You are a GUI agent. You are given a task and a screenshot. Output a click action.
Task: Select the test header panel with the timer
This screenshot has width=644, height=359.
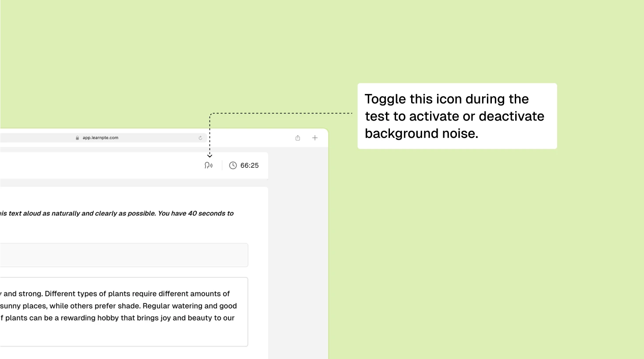point(132,165)
